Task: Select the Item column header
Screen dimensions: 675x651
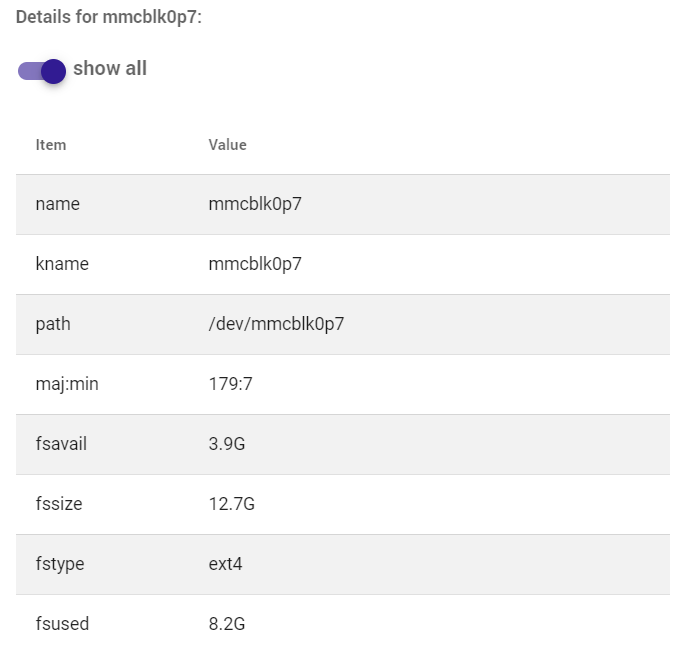Action: coord(51,145)
